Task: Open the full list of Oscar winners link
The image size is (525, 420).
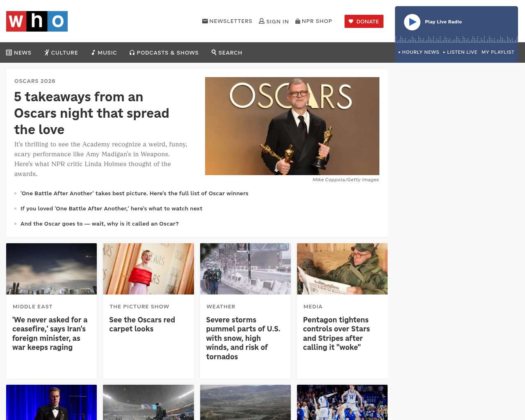Action: click(134, 193)
